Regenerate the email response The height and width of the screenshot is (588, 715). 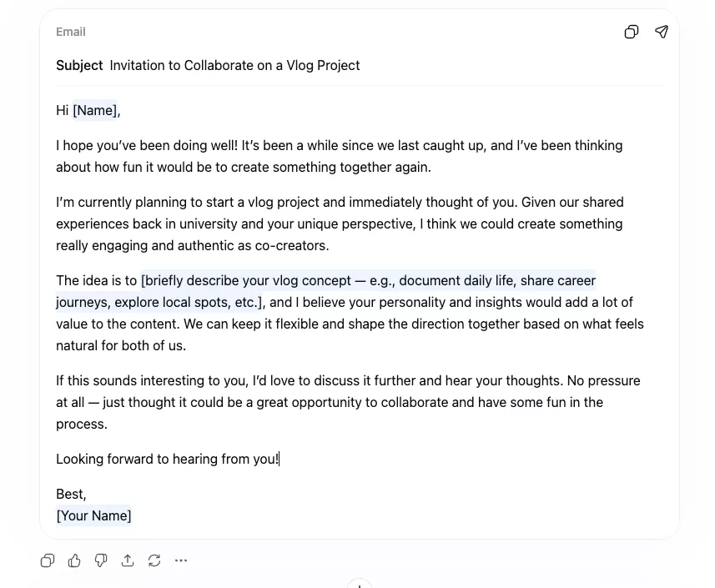(x=154, y=560)
